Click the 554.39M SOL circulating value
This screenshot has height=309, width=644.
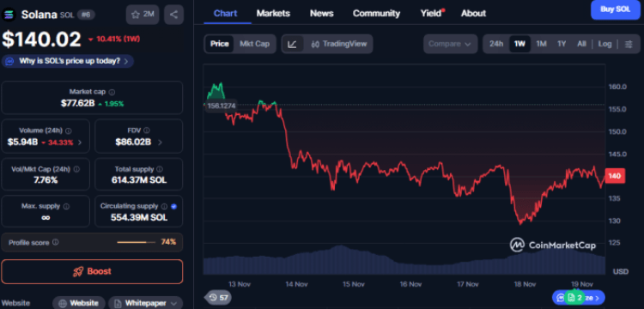(139, 217)
